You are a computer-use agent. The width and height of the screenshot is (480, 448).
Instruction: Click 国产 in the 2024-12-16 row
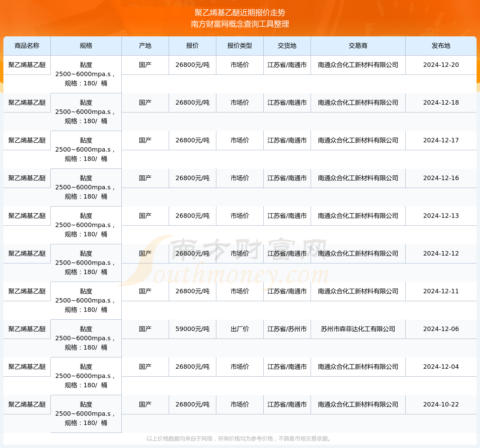(145, 178)
